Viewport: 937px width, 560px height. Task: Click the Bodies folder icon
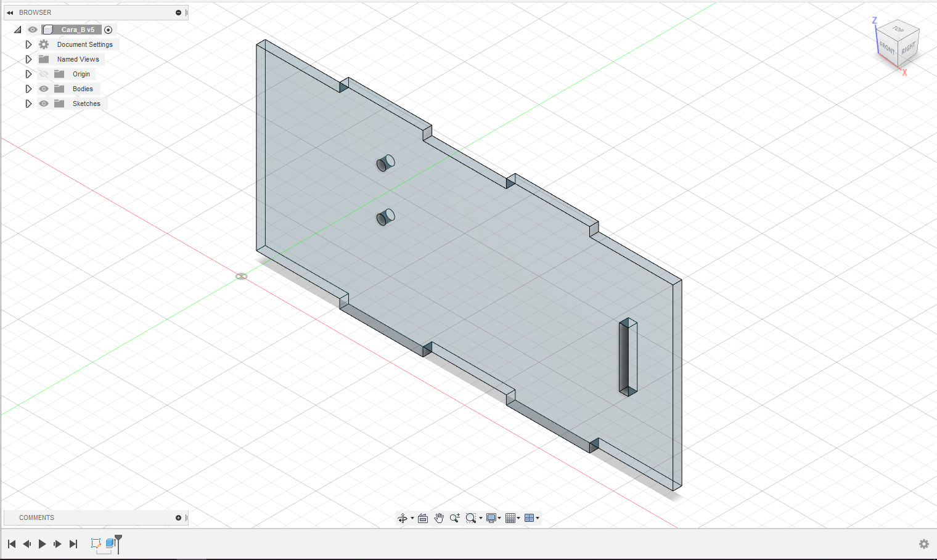point(59,89)
